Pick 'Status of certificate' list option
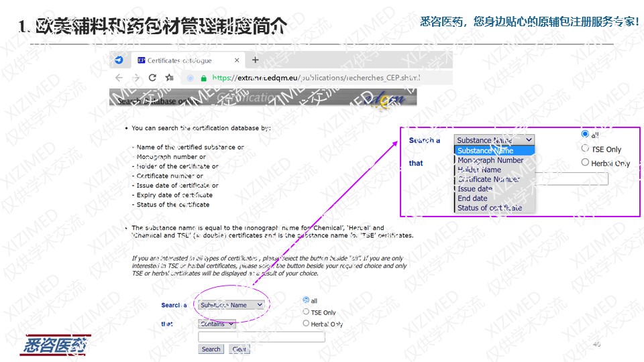The height and width of the screenshot is (362, 644). (489, 208)
